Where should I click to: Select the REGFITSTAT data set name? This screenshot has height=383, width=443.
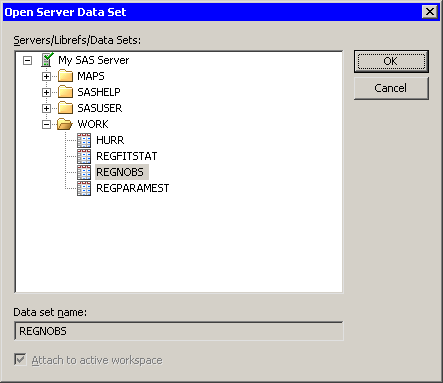(x=126, y=156)
